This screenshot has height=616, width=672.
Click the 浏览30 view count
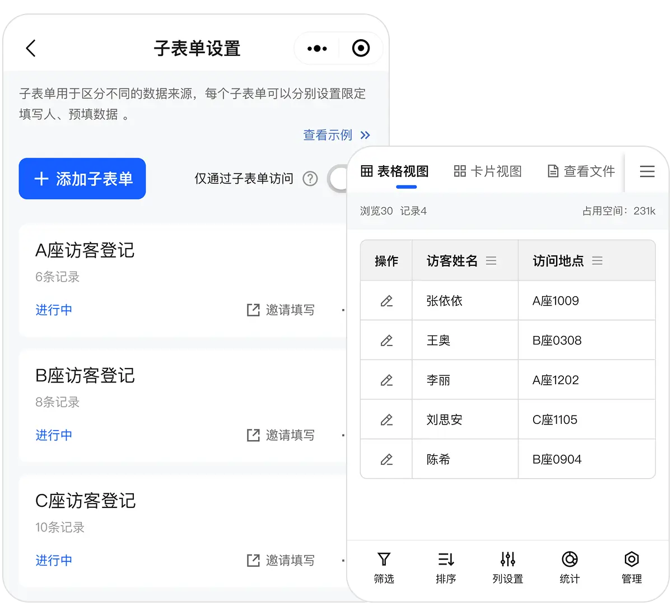pos(376,211)
